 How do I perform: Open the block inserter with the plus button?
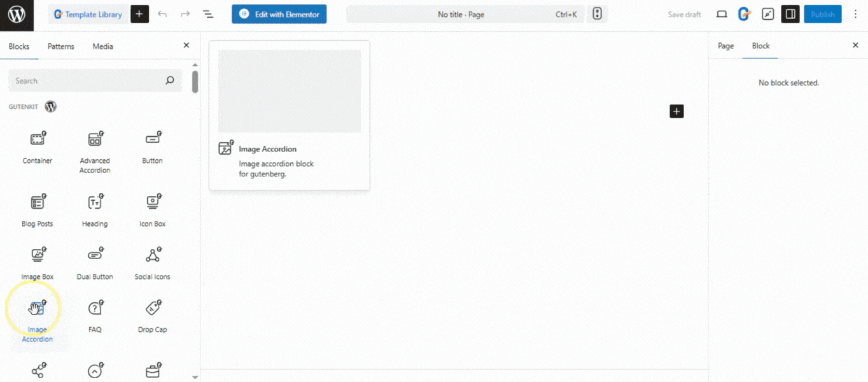point(139,13)
